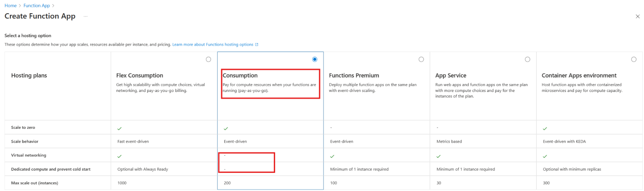Select the Consumption plan radio button
The image size is (644, 191).
coord(315,59)
